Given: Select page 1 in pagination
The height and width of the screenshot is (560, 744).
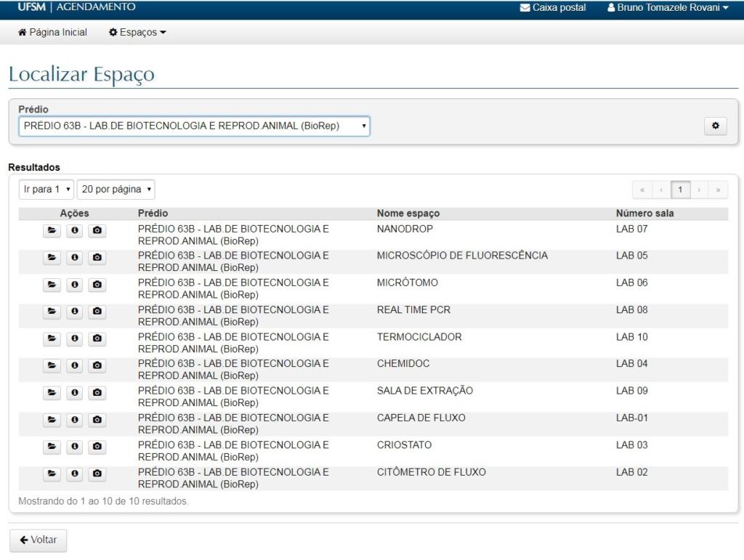Looking at the screenshot, I should pos(680,190).
